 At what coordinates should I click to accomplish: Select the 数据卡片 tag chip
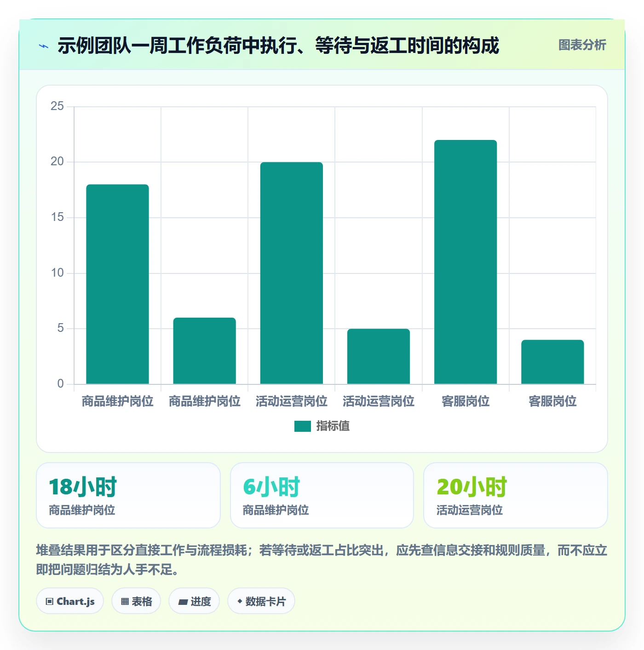coord(261,601)
